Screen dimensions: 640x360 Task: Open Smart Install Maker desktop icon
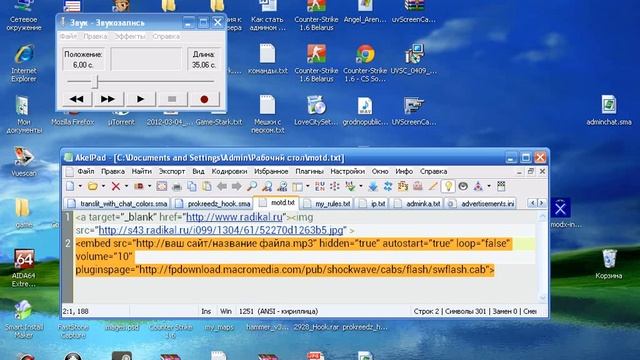coord(24,320)
